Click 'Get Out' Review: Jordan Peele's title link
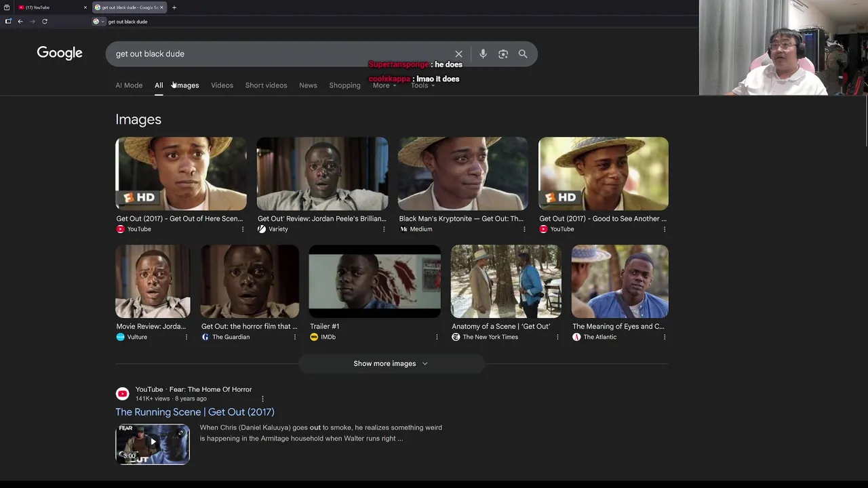Image resolution: width=868 pixels, height=488 pixels. (322, 219)
